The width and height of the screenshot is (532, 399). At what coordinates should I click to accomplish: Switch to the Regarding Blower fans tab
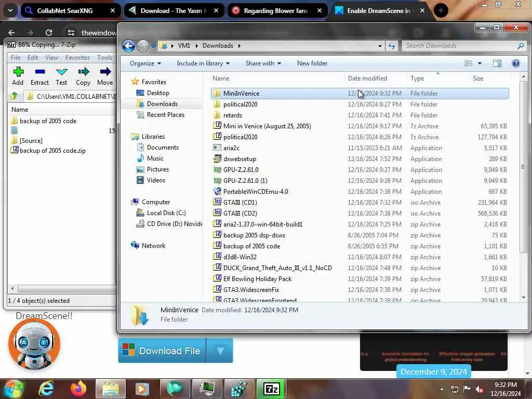(x=277, y=10)
